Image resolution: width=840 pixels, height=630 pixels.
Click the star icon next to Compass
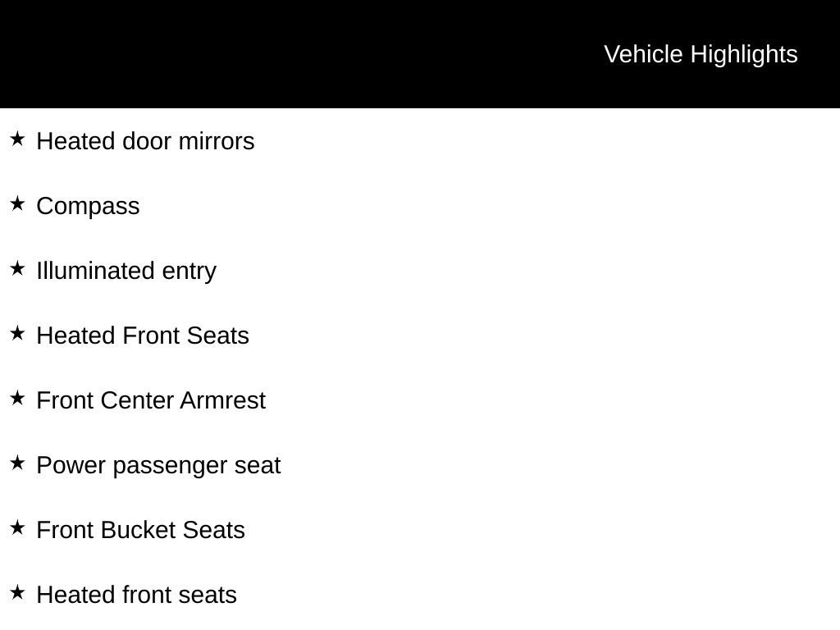17,203
